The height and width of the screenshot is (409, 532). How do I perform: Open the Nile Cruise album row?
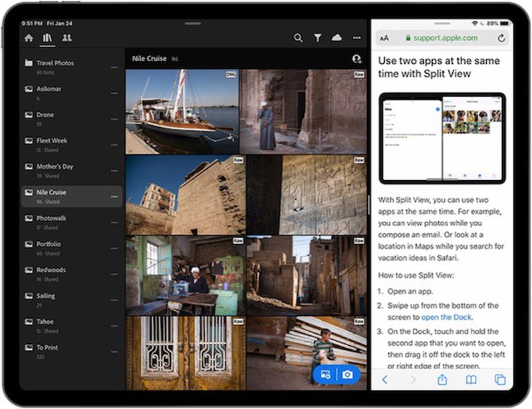pyautogui.click(x=72, y=196)
